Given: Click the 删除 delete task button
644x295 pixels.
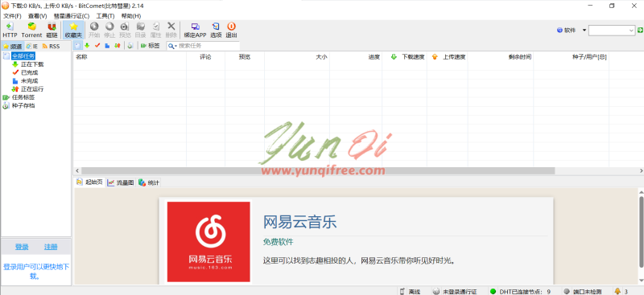Looking at the screenshot, I should coord(171,31).
